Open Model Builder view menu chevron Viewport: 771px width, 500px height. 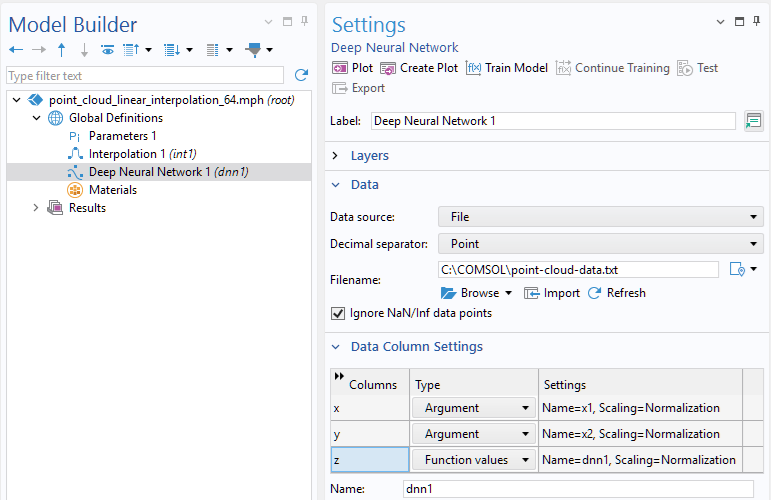point(268,22)
